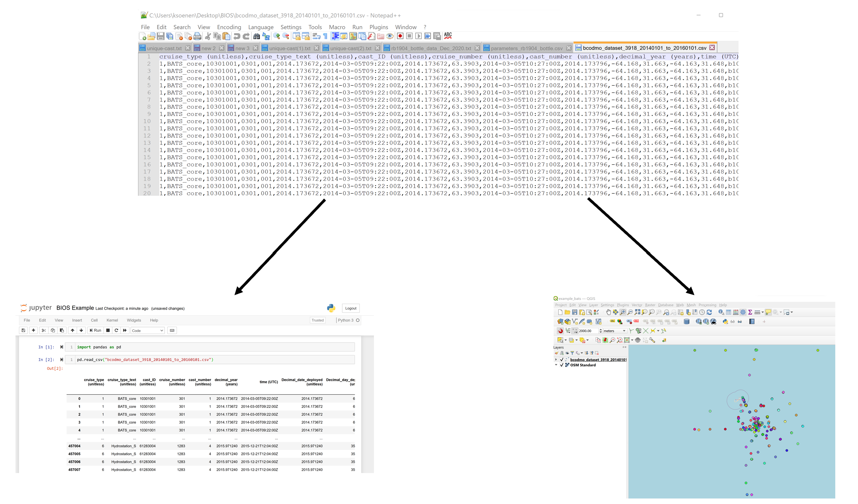858x504 pixels.
Task: Click the Jupyter Logout button
Action: 351,308
